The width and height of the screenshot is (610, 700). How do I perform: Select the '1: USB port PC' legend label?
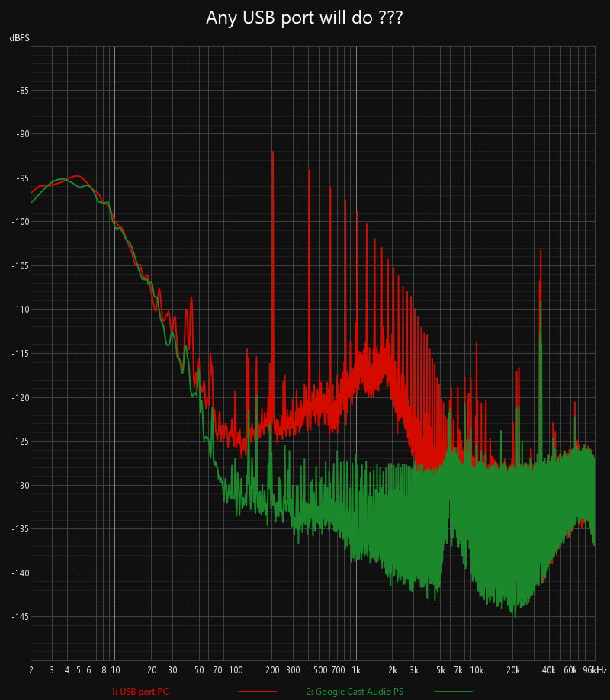point(140,692)
